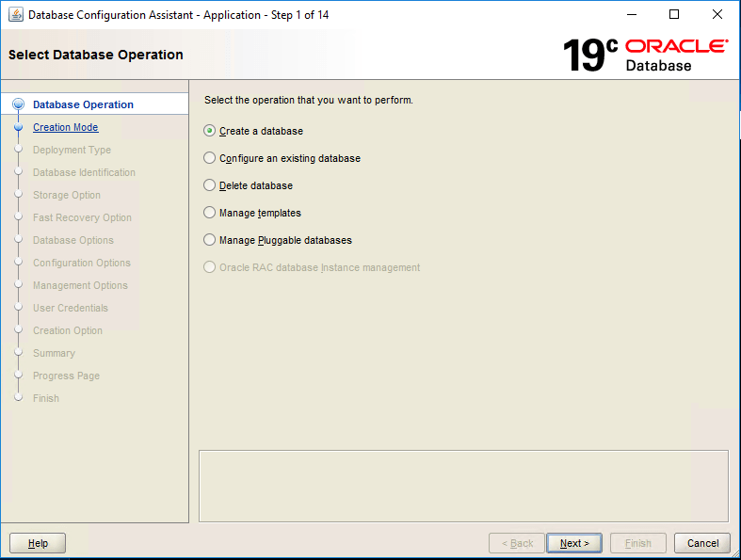Click the Management Options step
This screenshot has width=741, height=560.
80,285
